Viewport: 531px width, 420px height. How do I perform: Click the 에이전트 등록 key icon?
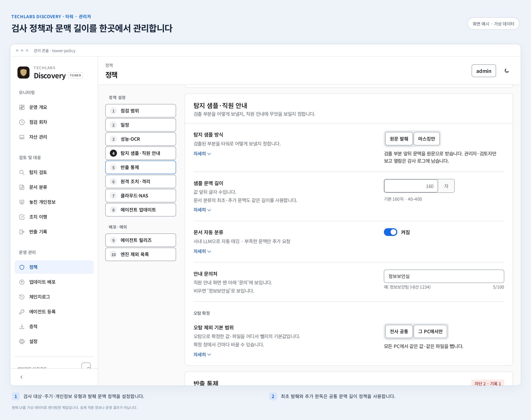(22, 312)
